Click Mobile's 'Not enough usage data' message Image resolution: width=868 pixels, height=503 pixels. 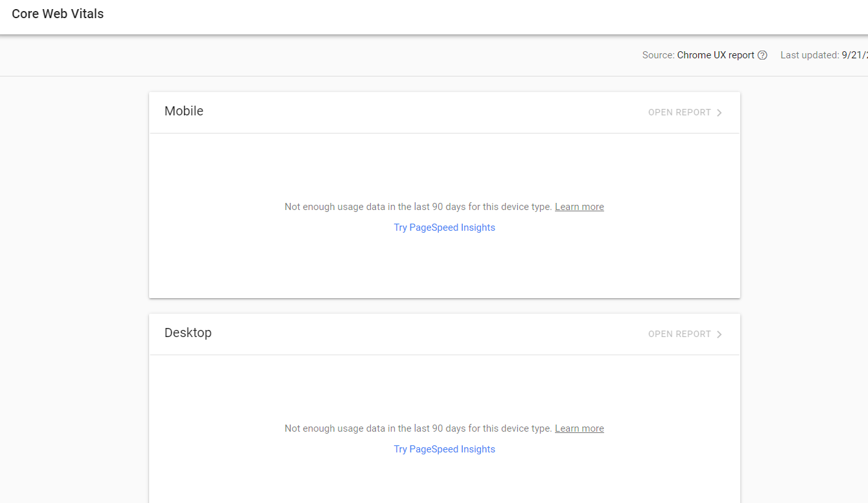tap(418, 207)
